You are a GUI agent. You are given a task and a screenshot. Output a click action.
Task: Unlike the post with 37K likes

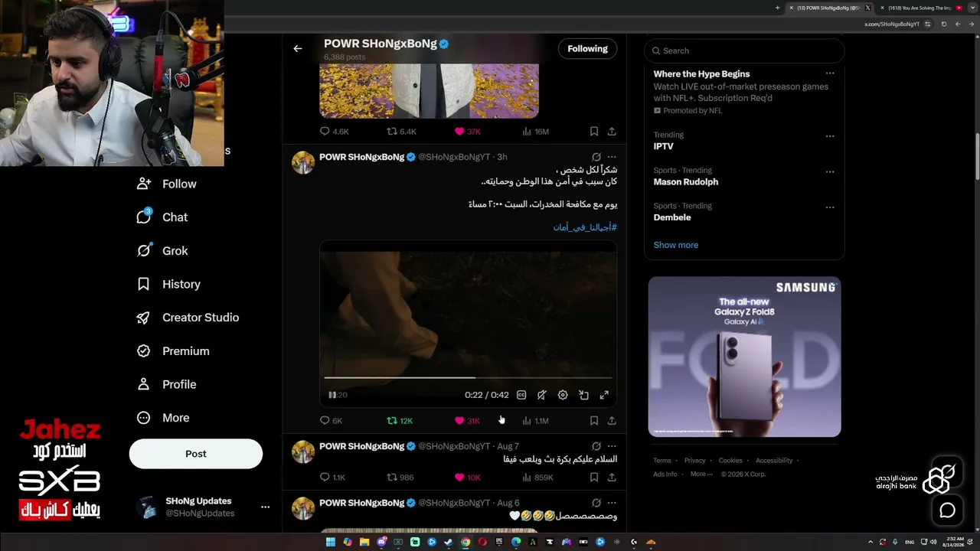(467, 132)
